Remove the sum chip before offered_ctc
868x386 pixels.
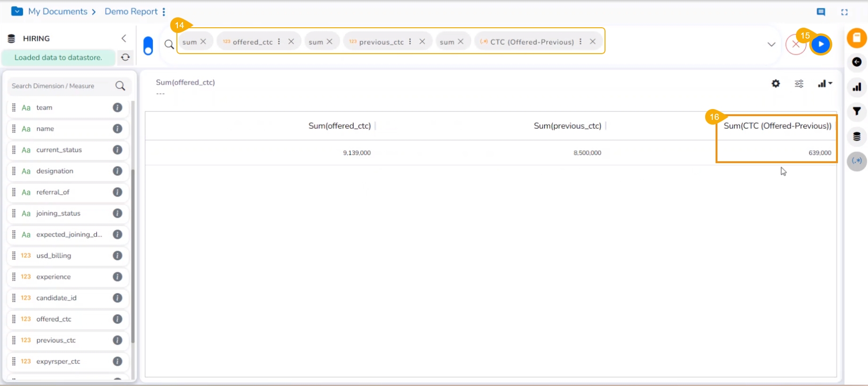(x=203, y=41)
